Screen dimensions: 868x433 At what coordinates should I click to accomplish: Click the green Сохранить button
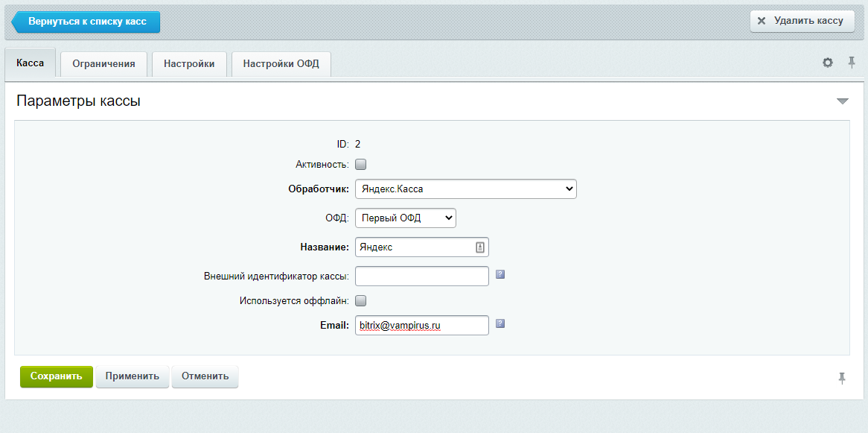pyautogui.click(x=57, y=376)
